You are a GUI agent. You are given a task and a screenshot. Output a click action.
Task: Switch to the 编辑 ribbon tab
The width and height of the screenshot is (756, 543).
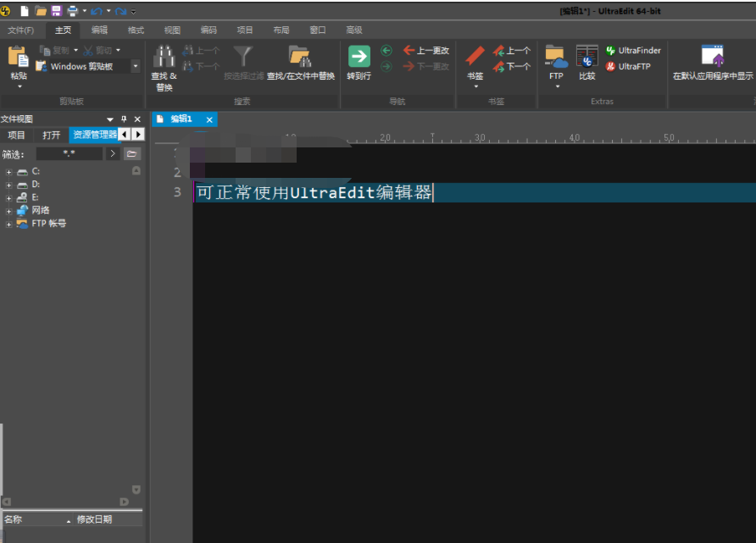pos(99,30)
